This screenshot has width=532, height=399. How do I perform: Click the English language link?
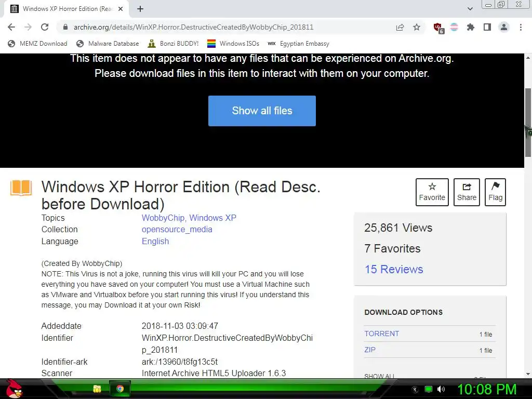[155, 241]
